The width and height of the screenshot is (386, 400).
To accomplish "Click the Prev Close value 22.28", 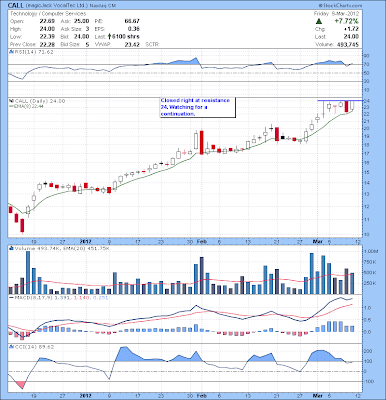I will 47,44.
